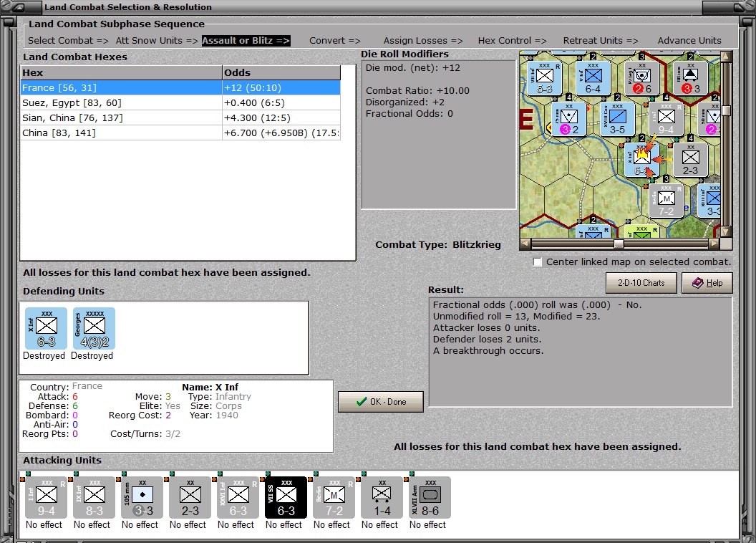Image resolution: width=756 pixels, height=543 pixels.
Task: Click the 'Defender loses 2 units.' result line
Action: pos(487,339)
